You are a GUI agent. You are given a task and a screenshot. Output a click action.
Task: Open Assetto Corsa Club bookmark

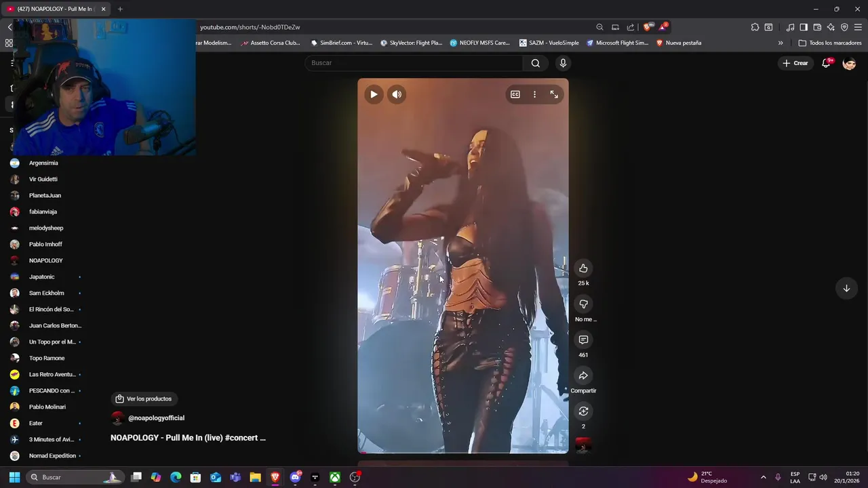coord(270,43)
